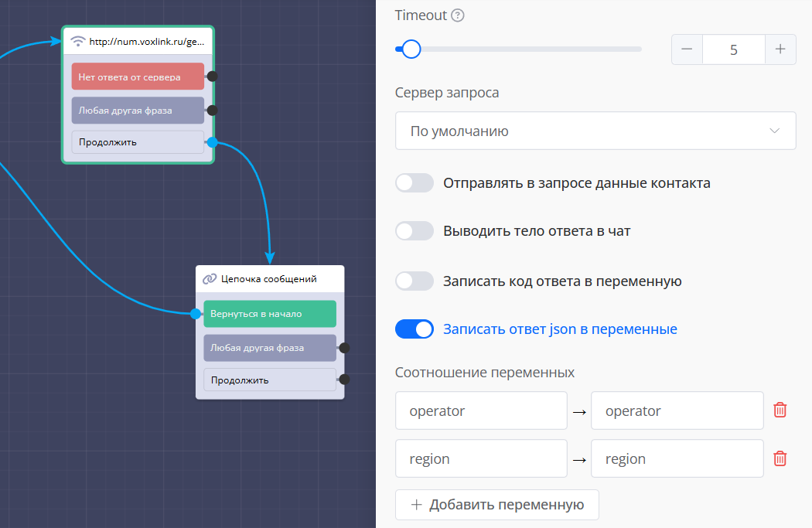The image size is (812, 528).
Task: Click the Timeout slider handle
Action: pos(411,49)
